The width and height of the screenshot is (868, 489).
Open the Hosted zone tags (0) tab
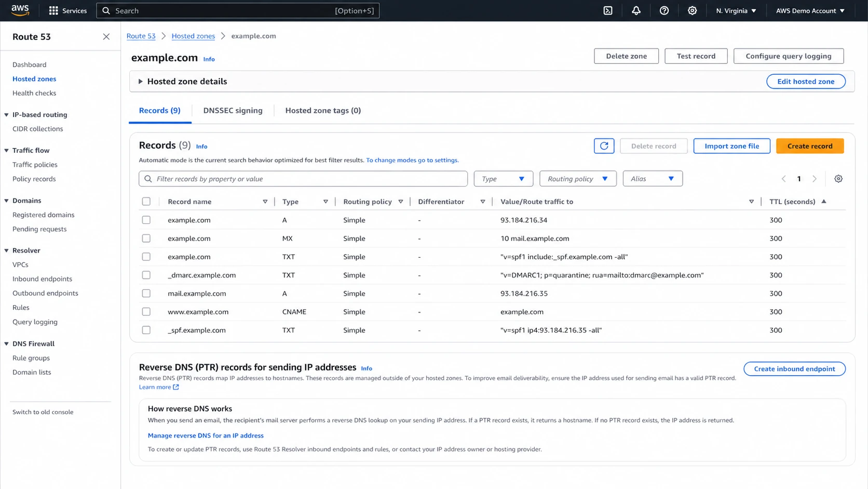tap(323, 111)
